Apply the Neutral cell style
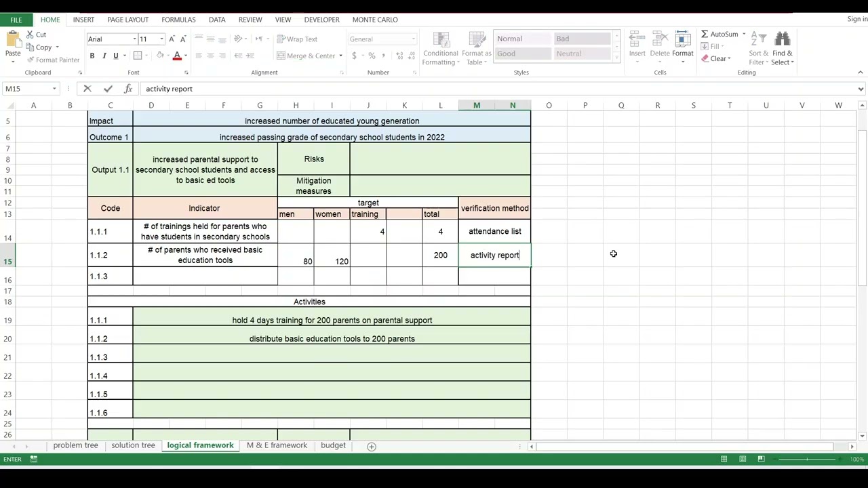The width and height of the screenshot is (868, 488). (x=581, y=54)
